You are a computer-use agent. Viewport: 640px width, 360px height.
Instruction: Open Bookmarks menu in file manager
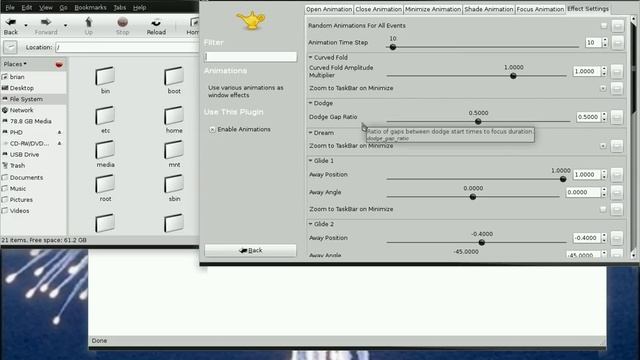tap(90, 7)
